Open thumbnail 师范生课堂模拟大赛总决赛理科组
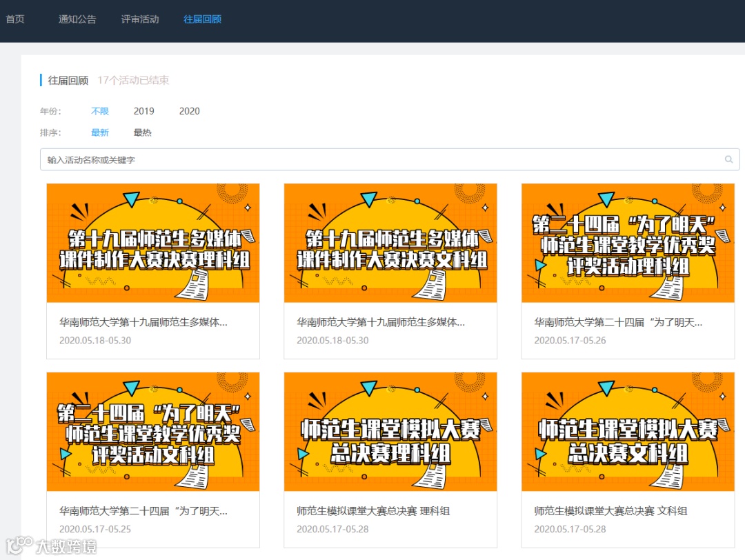The height and width of the screenshot is (560, 745). pos(390,431)
